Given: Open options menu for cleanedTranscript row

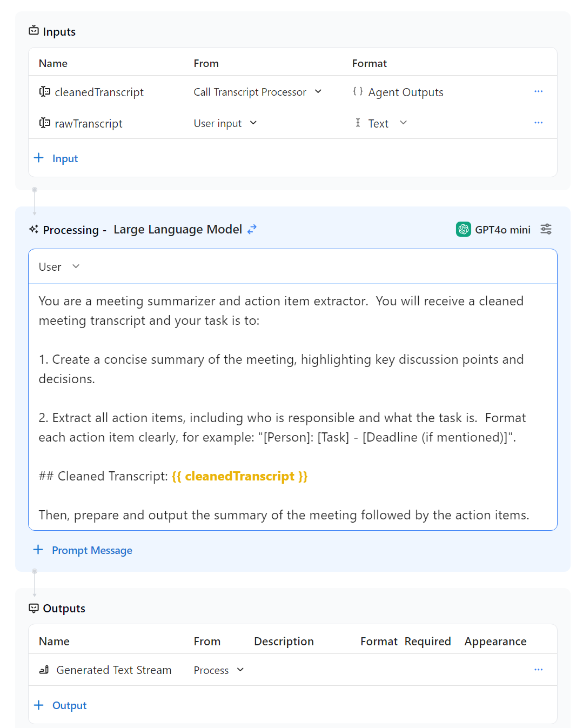Looking at the screenshot, I should coord(538,92).
